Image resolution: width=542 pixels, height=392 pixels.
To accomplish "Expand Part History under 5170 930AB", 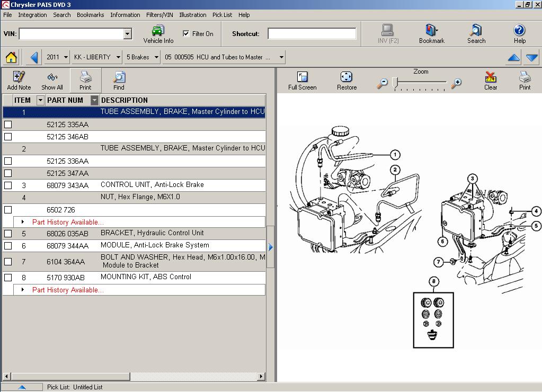I will (x=22, y=290).
